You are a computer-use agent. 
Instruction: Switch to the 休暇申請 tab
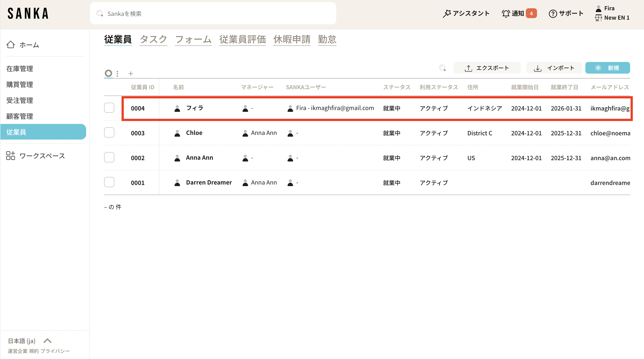pos(291,39)
